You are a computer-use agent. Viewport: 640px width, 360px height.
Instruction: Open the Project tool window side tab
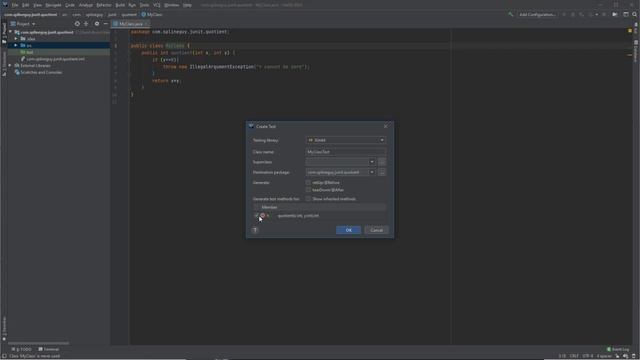point(4,33)
